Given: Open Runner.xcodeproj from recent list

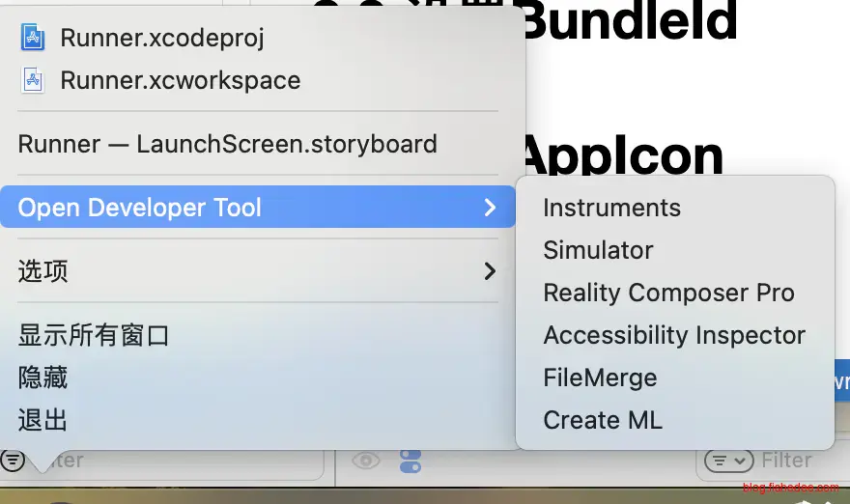Looking at the screenshot, I should coord(161,38).
